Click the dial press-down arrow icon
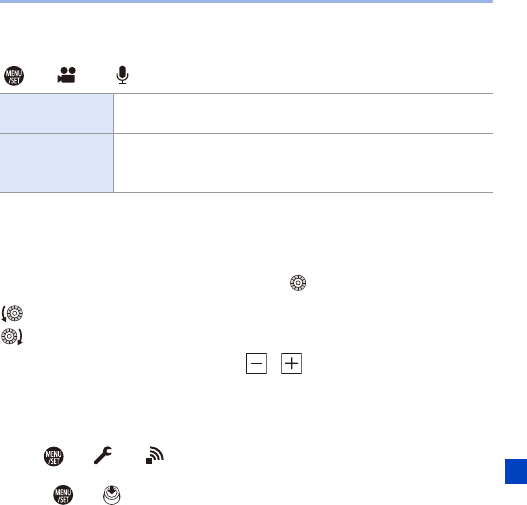 click(112, 495)
